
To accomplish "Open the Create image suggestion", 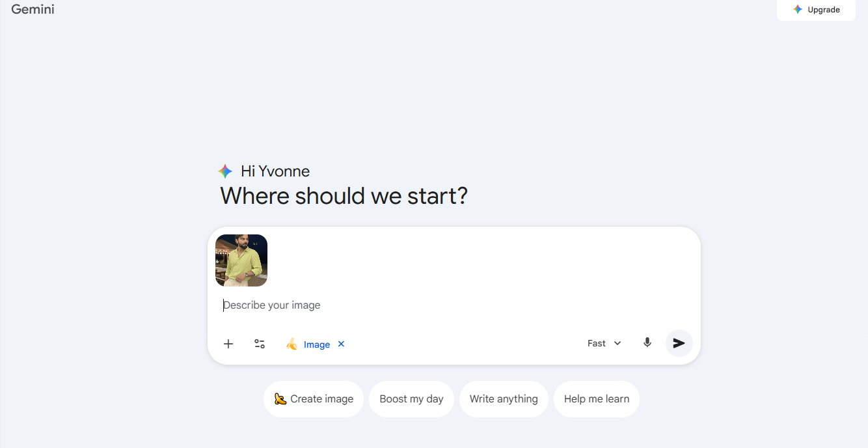I will click(x=314, y=399).
